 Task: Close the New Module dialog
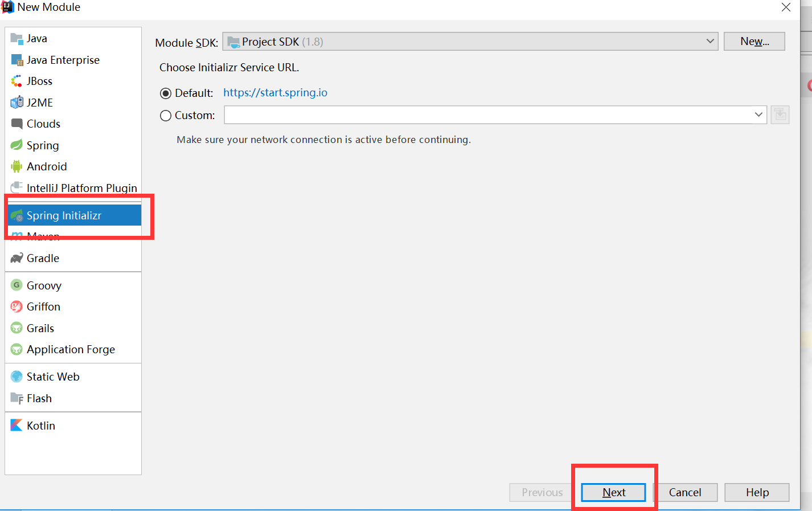coord(786,7)
